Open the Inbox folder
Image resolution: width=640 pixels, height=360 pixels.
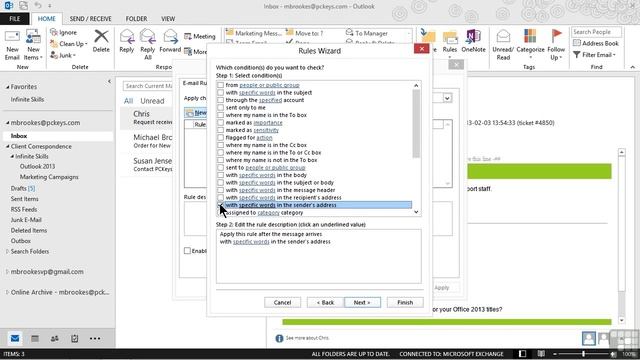click(x=19, y=136)
